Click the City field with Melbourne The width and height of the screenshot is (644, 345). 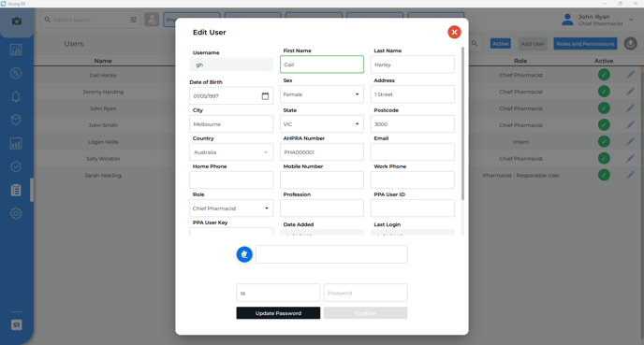tap(231, 124)
